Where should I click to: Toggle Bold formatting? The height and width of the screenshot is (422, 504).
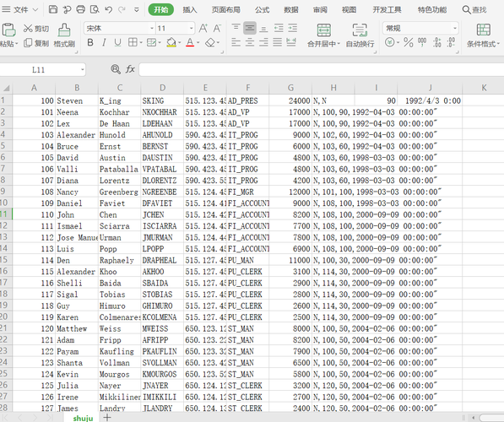click(90, 42)
